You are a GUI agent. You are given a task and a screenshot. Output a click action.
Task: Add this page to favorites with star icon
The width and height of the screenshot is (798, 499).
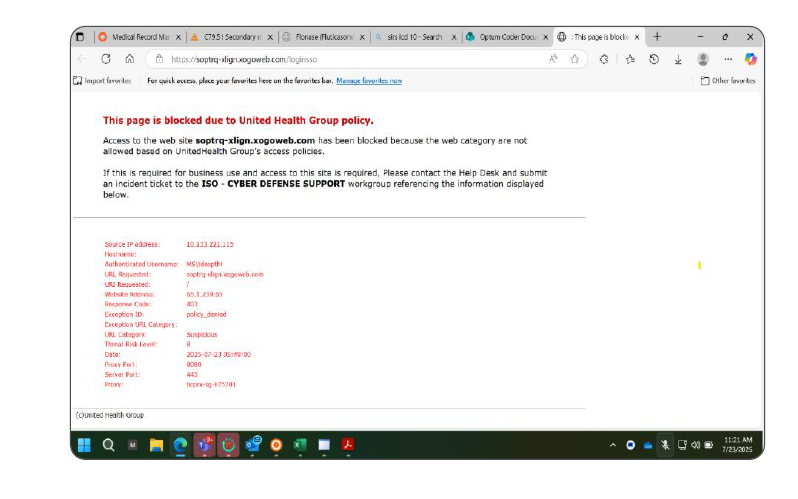coord(575,59)
